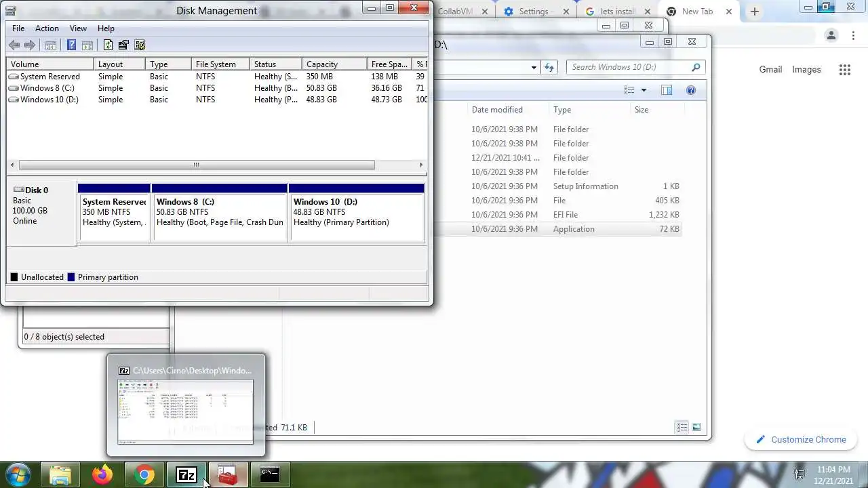Click the blue help icon in Explorer
The image size is (868, 488).
click(x=691, y=90)
